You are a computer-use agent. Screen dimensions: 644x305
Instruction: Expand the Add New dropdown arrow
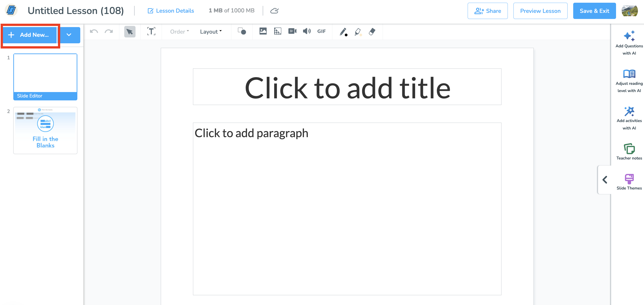click(x=69, y=35)
